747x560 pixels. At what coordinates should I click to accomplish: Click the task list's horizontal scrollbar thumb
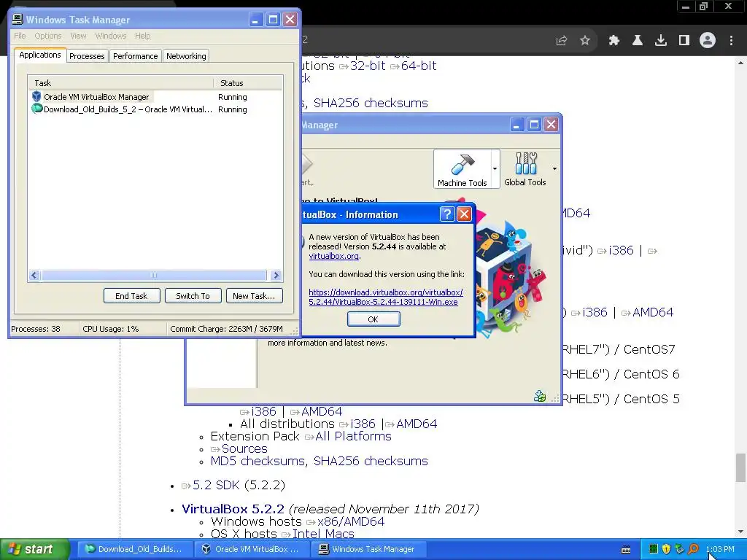(153, 275)
